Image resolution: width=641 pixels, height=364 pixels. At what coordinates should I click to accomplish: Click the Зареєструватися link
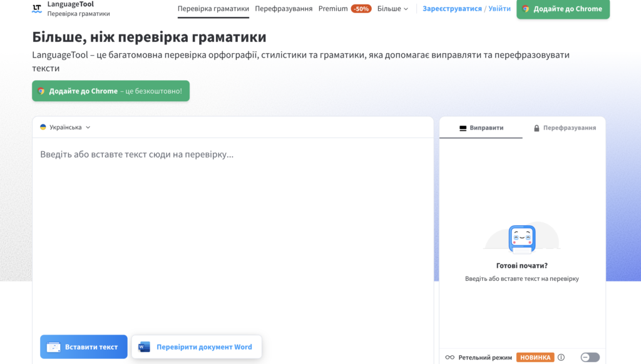coord(452,9)
